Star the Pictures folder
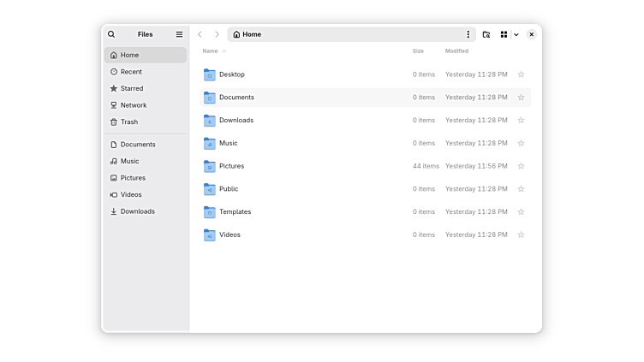Screen dimensions: 644x362 point(521,166)
